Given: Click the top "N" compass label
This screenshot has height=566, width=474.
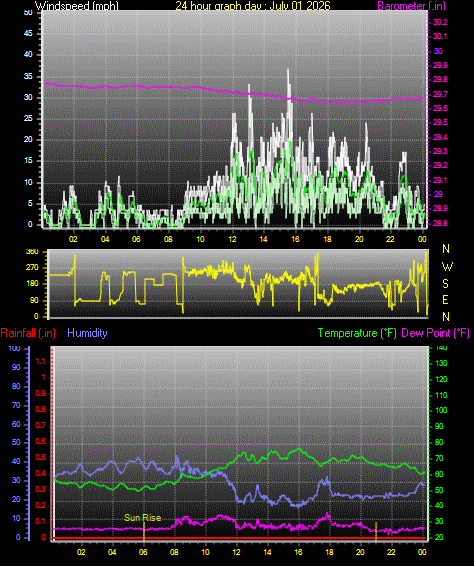Looking at the screenshot, I should [446, 249].
